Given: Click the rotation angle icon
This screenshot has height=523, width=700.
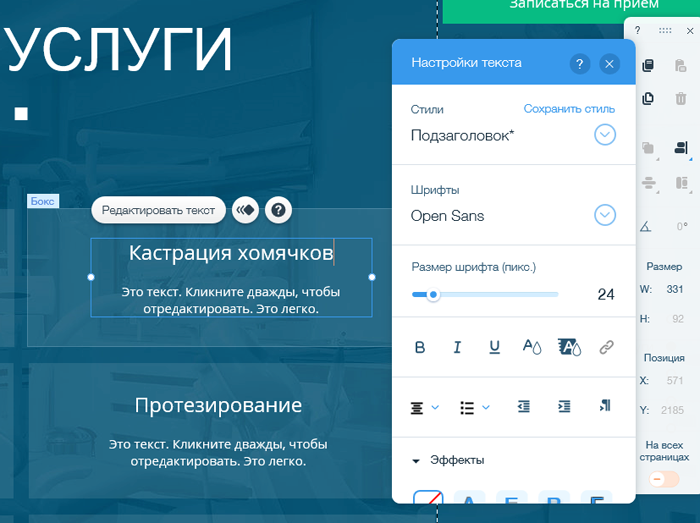Looking at the screenshot, I should tap(646, 227).
